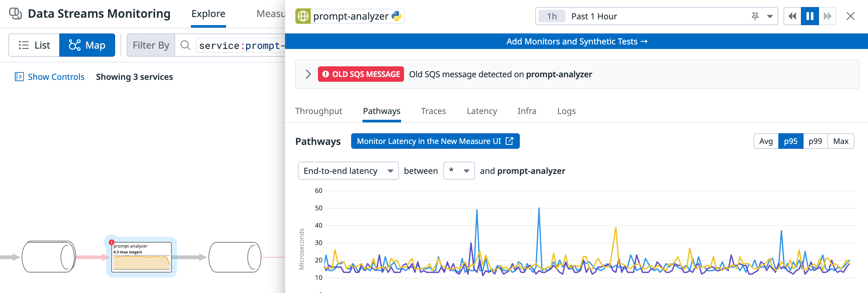Click the green globe service icon

click(x=303, y=16)
